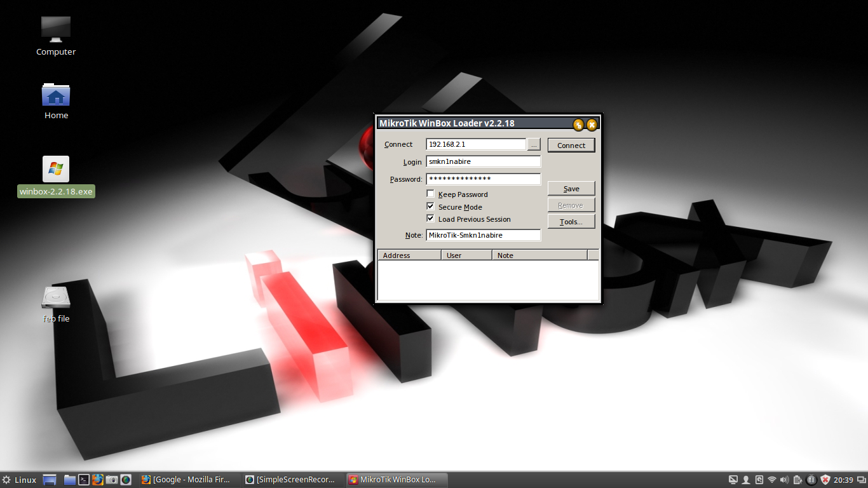
Task: Click the show desktop panel icon
Action: [x=50, y=480]
